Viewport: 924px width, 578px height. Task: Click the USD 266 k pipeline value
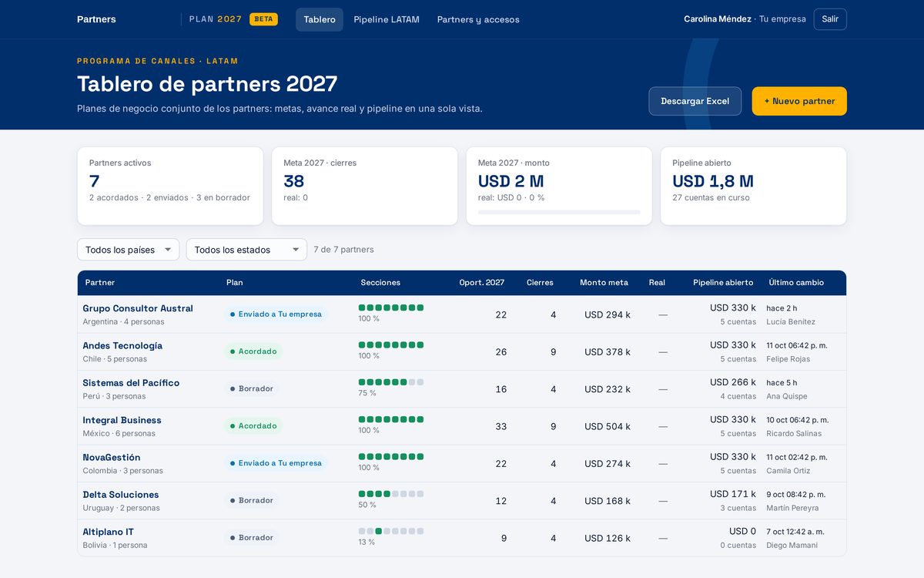tap(733, 382)
